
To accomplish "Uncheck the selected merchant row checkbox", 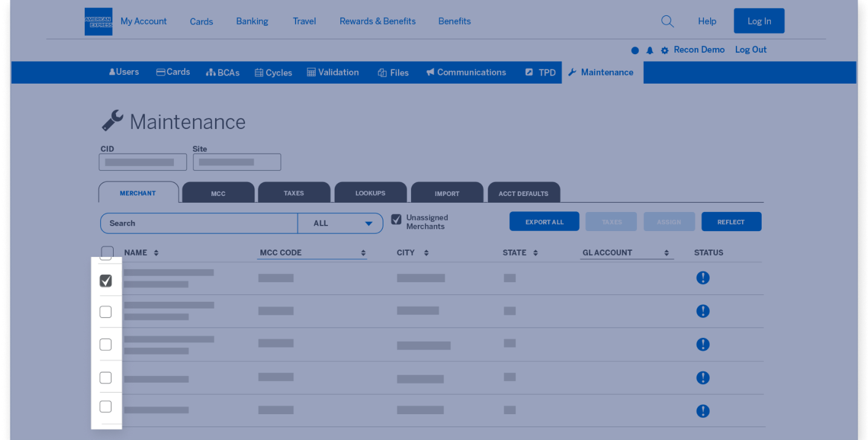I will pyautogui.click(x=106, y=280).
